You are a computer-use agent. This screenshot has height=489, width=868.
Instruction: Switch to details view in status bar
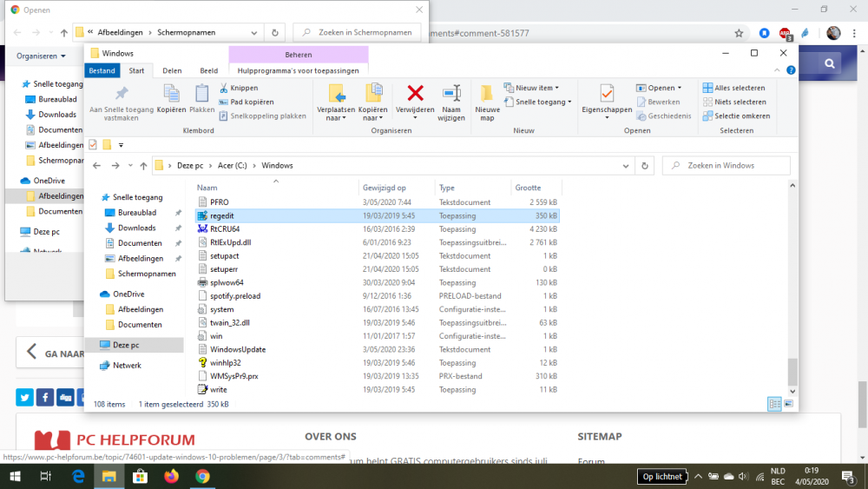click(774, 404)
